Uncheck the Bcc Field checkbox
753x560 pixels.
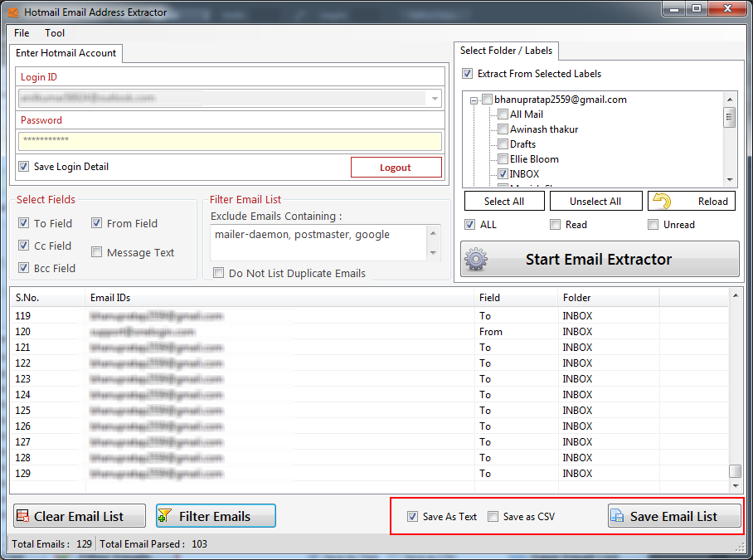(23, 267)
